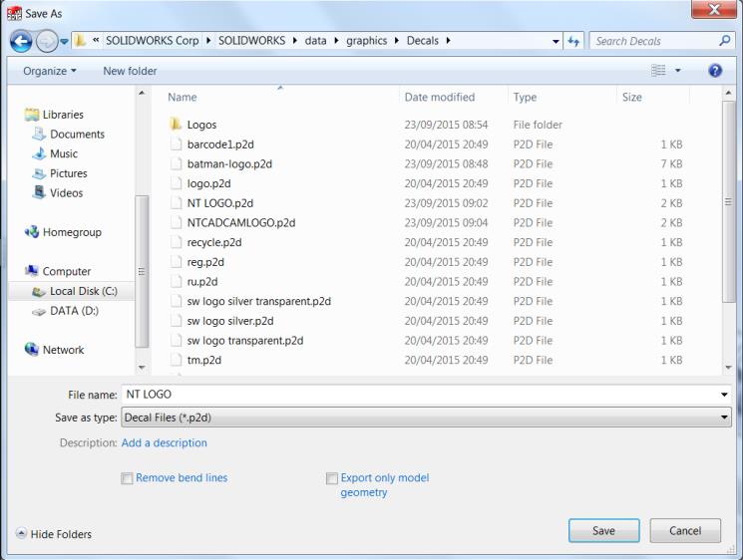Expand the File name dropdown arrow

(x=724, y=395)
